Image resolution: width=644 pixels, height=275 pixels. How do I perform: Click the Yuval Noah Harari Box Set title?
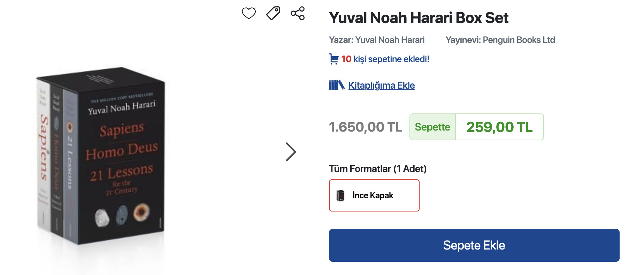click(419, 18)
